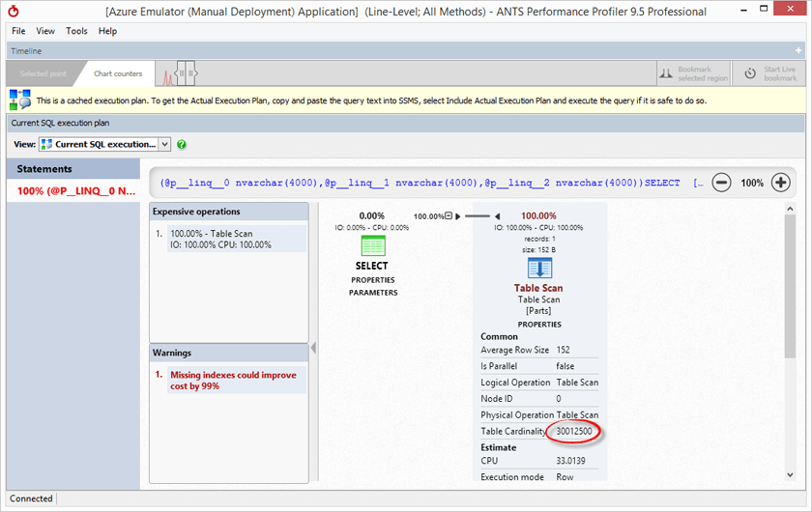Click the Timeline panel header
The width and height of the screenshot is (812, 512).
click(x=406, y=51)
